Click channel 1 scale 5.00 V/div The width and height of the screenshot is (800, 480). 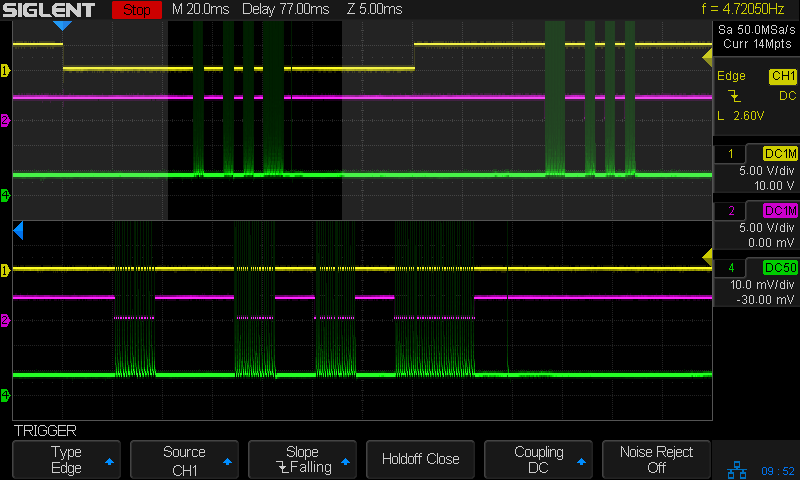(767, 171)
